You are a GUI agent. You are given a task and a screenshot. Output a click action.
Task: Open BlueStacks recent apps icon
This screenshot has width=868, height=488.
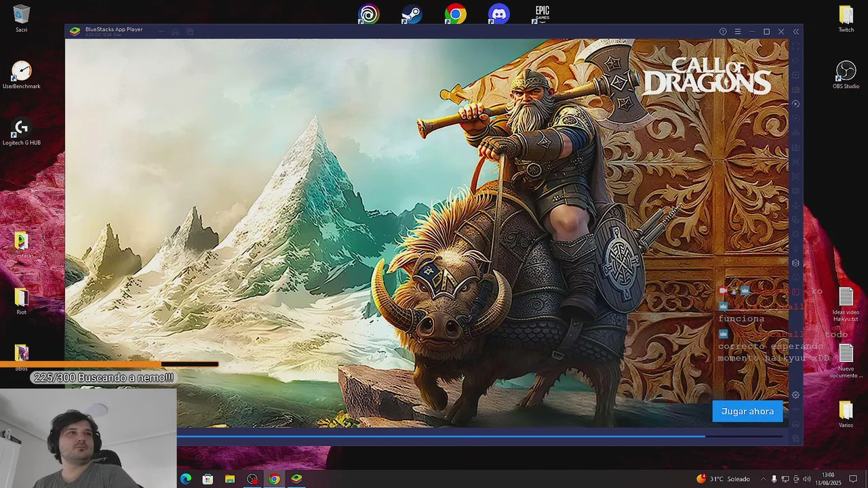coord(190,32)
